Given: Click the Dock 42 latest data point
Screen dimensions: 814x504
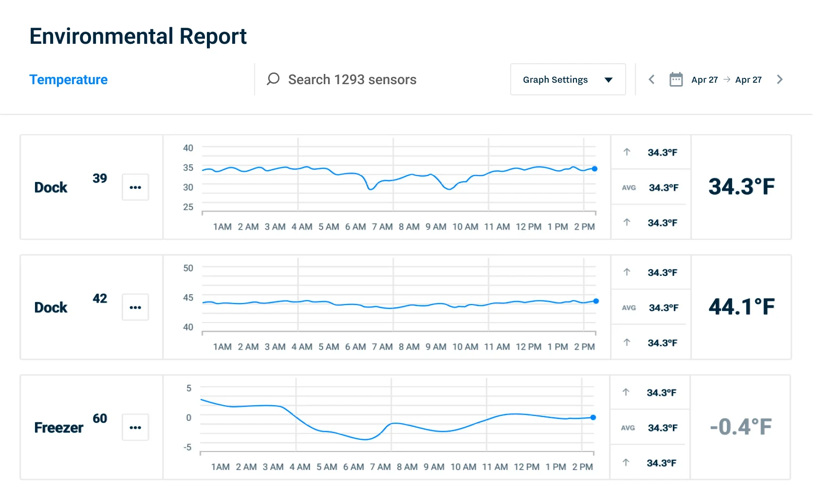Looking at the screenshot, I should pyautogui.click(x=596, y=301).
